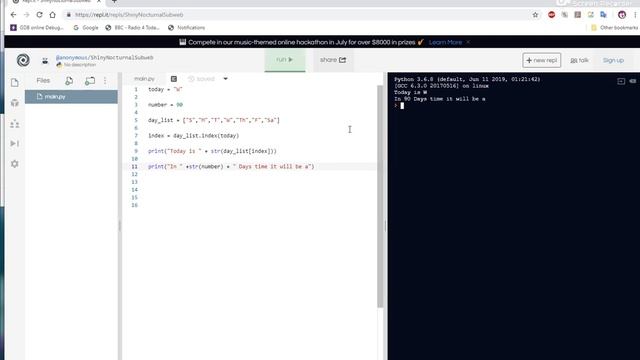Add a new file in Files panel
Screen dimensions: 640x360
(x=69, y=81)
